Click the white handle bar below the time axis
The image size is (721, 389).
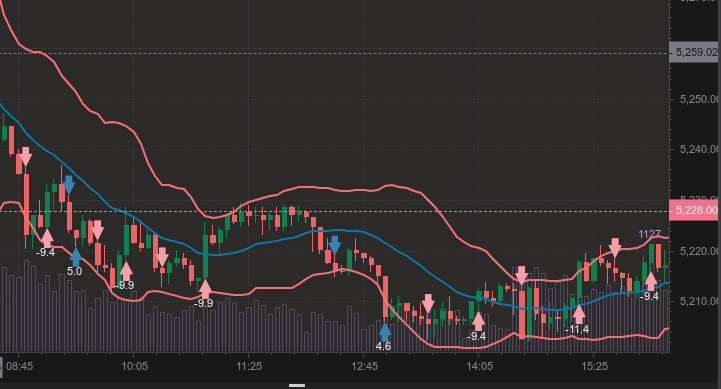[297, 385]
